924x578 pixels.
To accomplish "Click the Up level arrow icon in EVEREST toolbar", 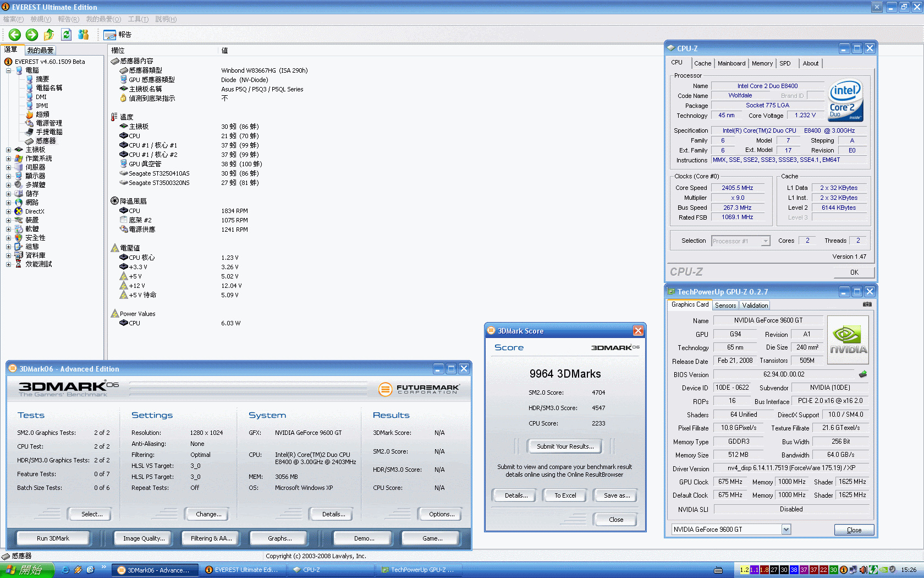I will coord(49,35).
